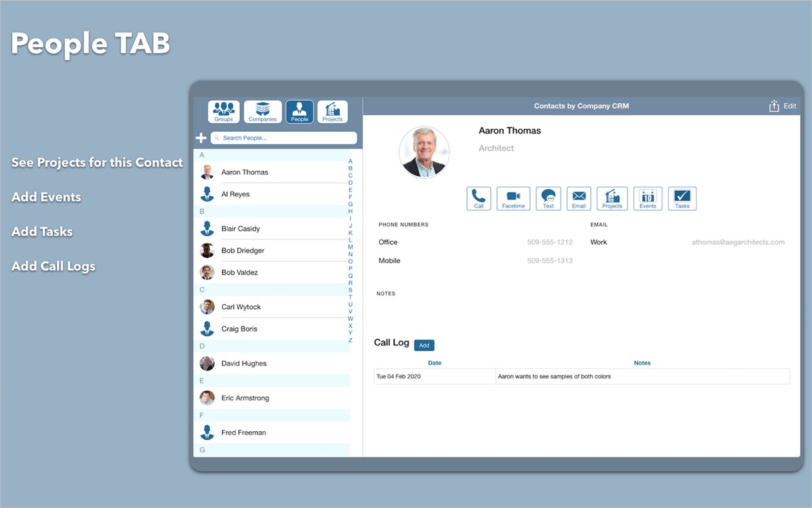Open Aaron Thomas's profile photo
Screen dimensions: 812x508
pos(424,151)
